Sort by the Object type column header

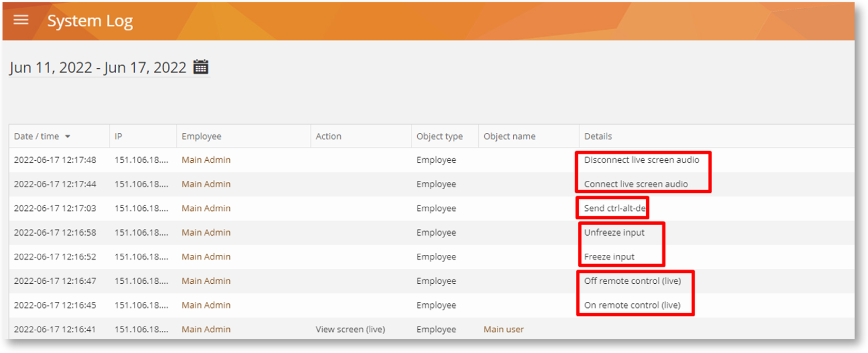pyautogui.click(x=439, y=136)
